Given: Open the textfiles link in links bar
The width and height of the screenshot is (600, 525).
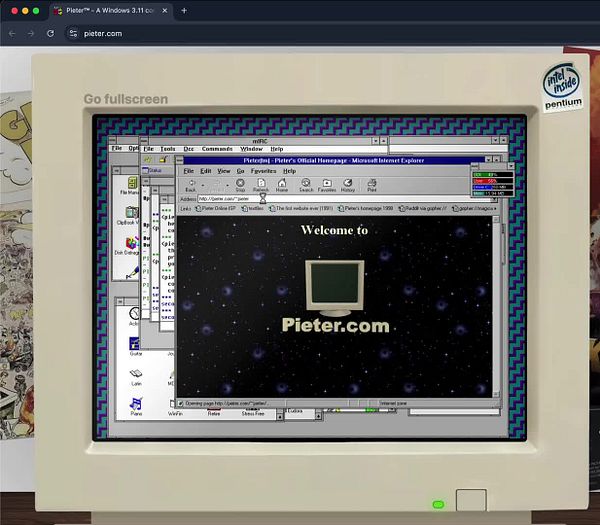Looking at the screenshot, I should tap(253, 209).
